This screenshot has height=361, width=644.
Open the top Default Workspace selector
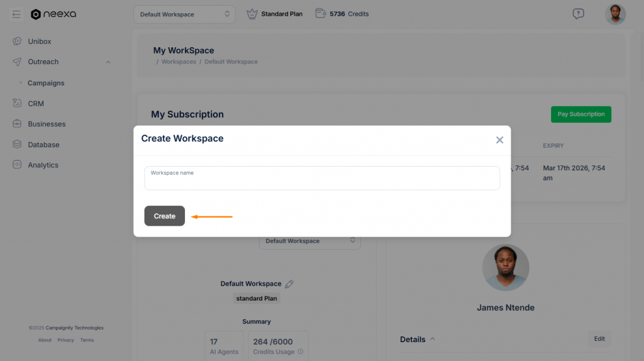184,14
